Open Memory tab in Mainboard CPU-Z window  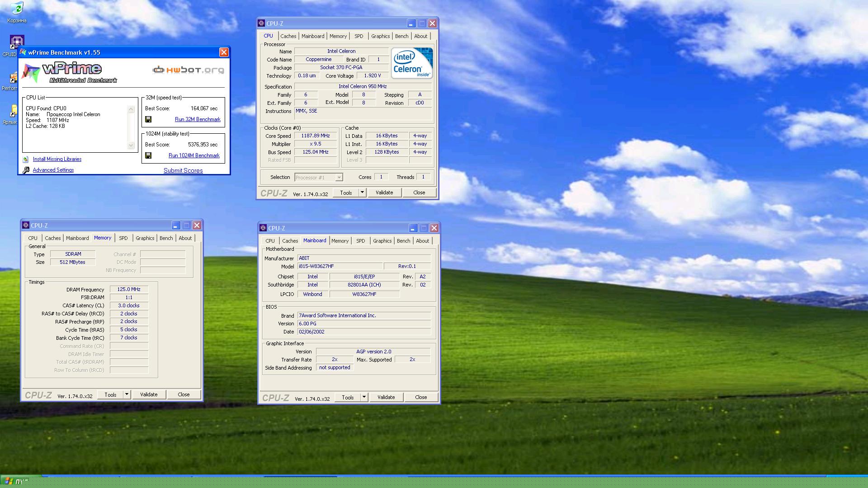[x=340, y=241]
